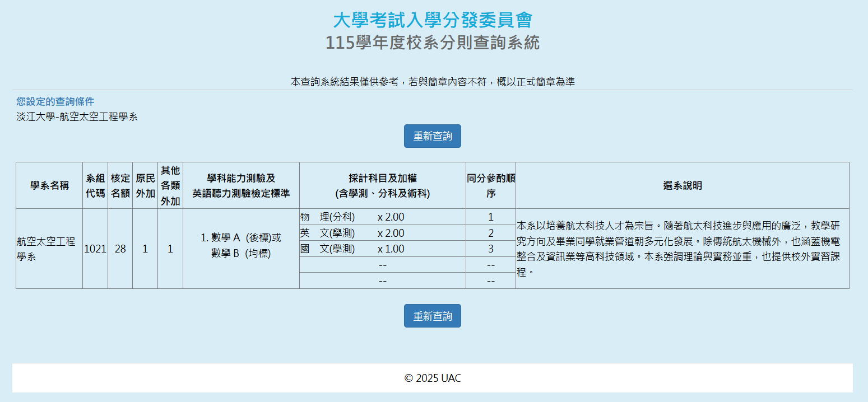The image size is (868, 402).
Task: Click the 系組代碼 column header
Action: click(x=95, y=185)
